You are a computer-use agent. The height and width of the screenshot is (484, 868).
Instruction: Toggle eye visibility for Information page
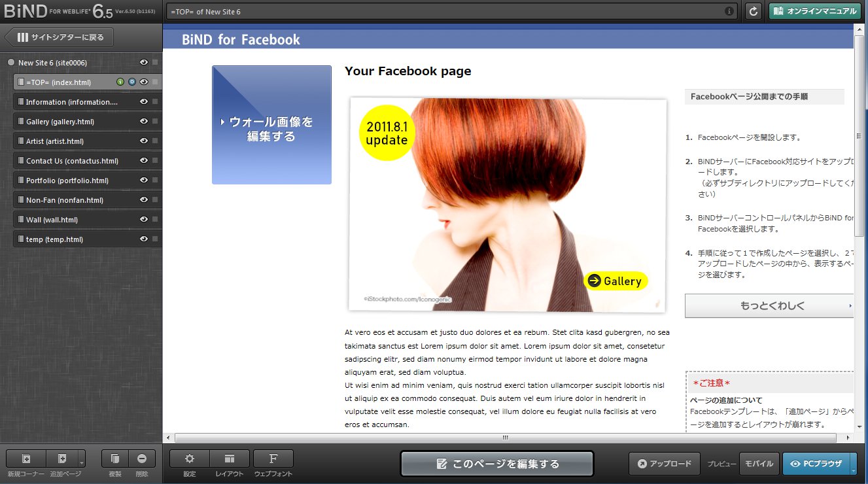pyautogui.click(x=143, y=101)
